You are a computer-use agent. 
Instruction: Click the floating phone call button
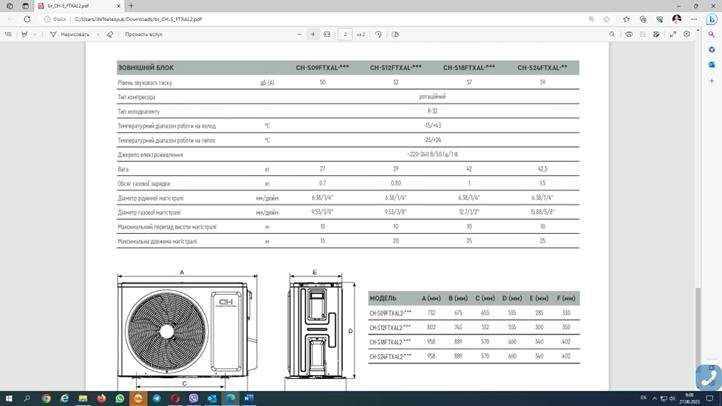tap(709, 377)
